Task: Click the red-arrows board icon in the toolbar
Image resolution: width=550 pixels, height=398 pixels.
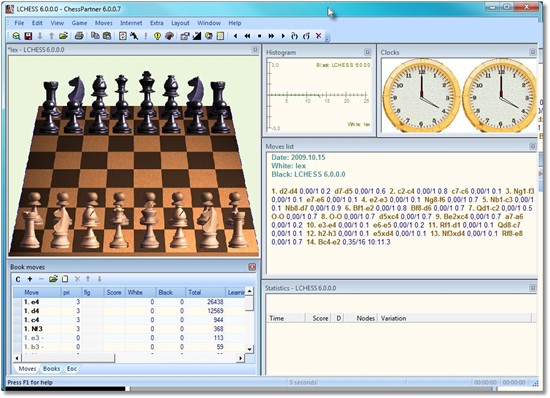Action: click(x=122, y=36)
